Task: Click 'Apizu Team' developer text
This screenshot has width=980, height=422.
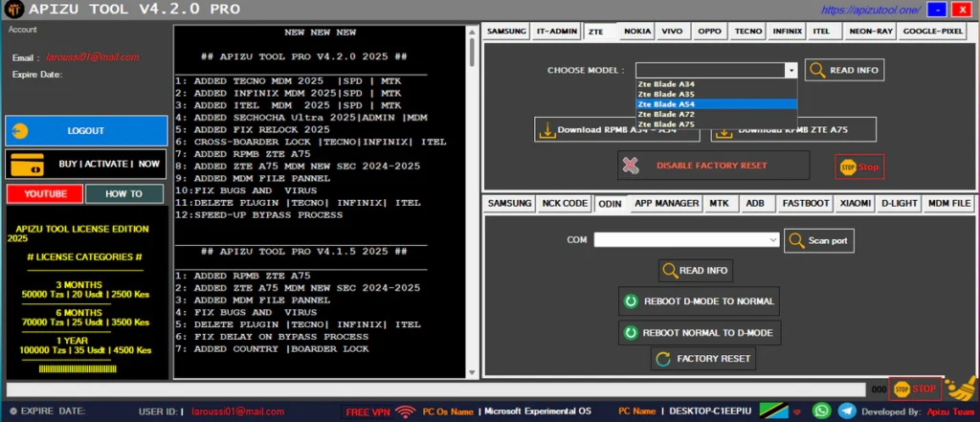Action: (950, 412)
